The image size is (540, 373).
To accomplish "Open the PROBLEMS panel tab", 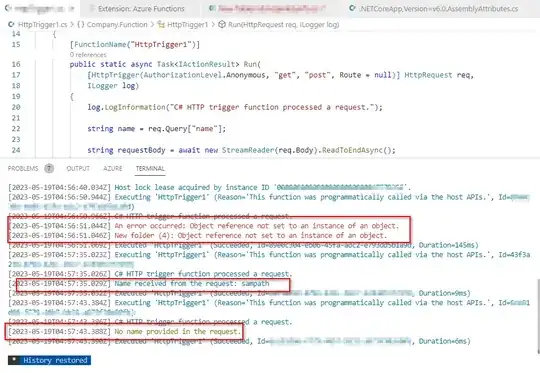I will [23, 168].
